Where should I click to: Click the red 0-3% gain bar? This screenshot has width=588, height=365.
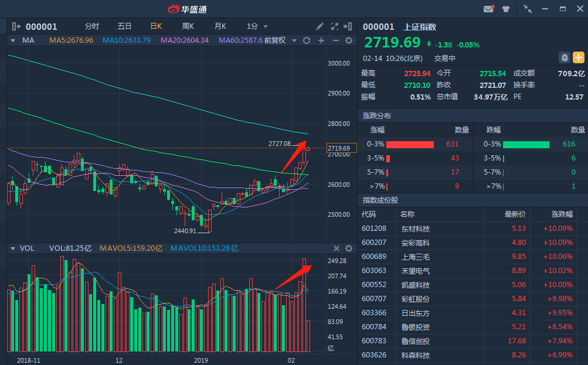coord(410,144)
